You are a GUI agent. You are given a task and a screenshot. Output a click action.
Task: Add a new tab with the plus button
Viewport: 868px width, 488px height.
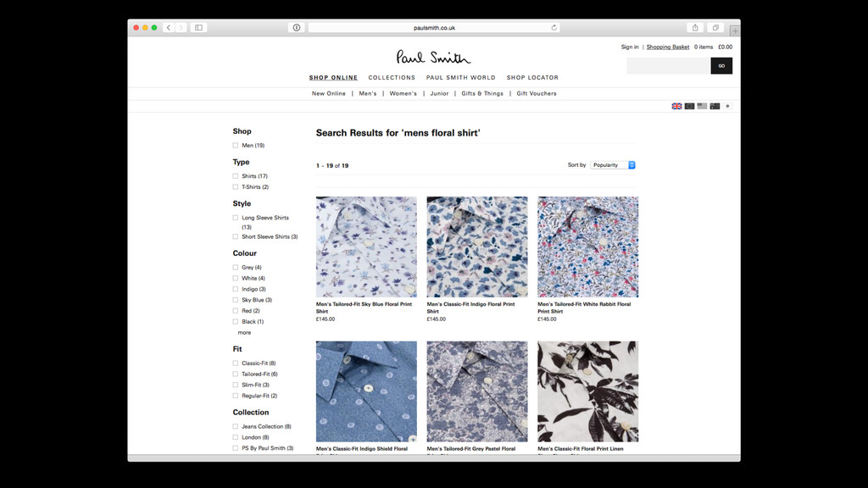(735, 30)
